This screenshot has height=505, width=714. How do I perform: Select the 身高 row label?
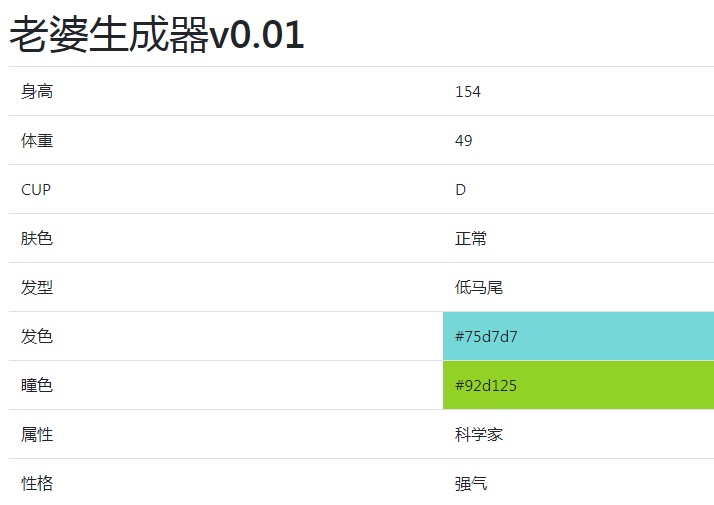pyautogui.click(x=37, y=91)
